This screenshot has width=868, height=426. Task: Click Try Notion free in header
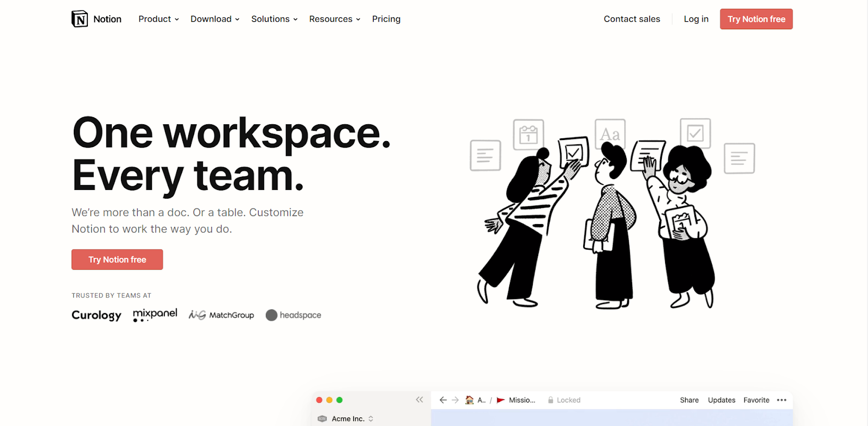pos(756,19)
